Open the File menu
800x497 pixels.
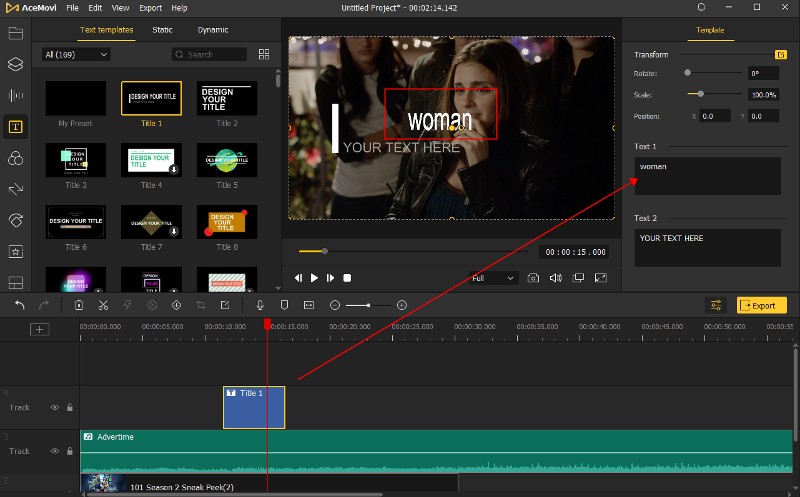[72, 8]
